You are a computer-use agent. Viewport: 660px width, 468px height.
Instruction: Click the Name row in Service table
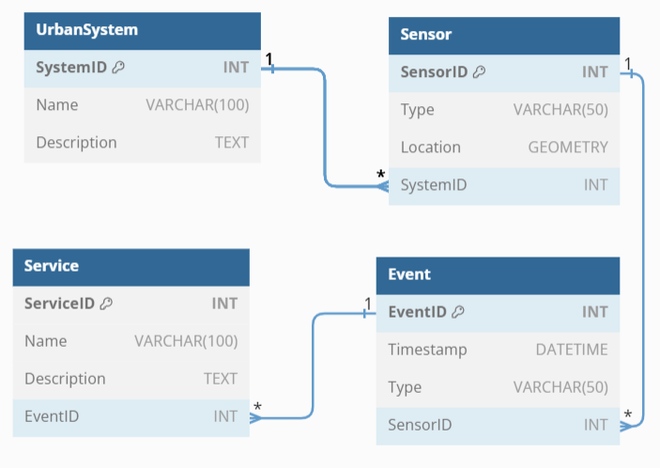(x=130, y=341)
